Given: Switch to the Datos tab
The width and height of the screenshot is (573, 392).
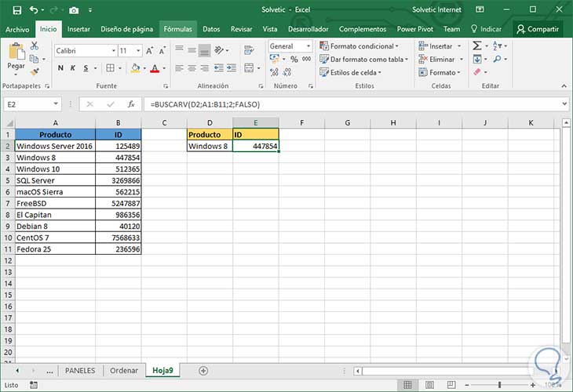Looking at the screenshot, I should (211, 29).
